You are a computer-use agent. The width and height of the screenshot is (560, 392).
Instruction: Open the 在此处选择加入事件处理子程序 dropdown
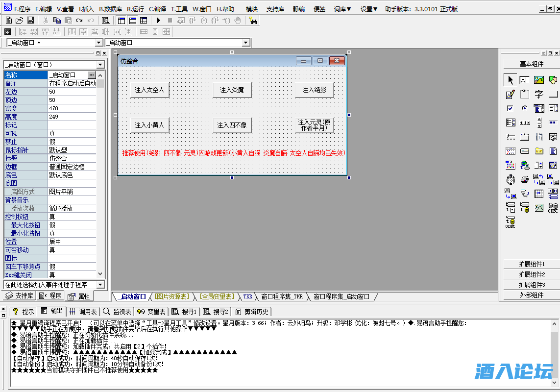[99, 284]
